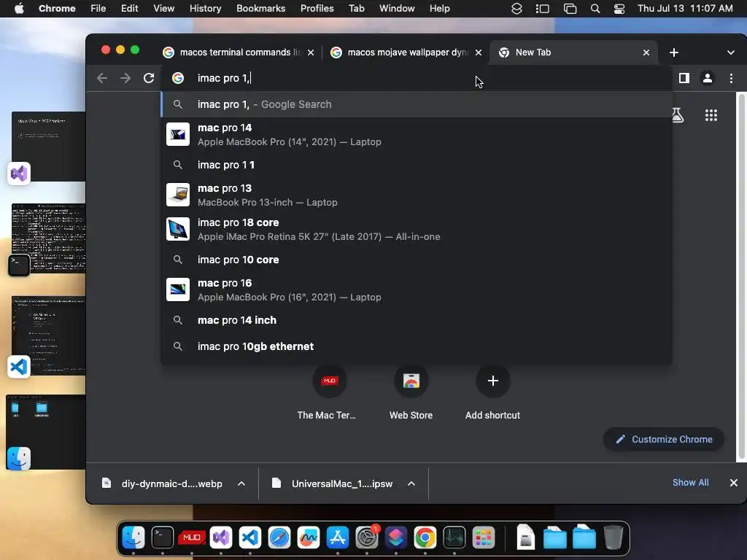Open App Store from the Dock
Screen dimensions: 747x560
337,537
